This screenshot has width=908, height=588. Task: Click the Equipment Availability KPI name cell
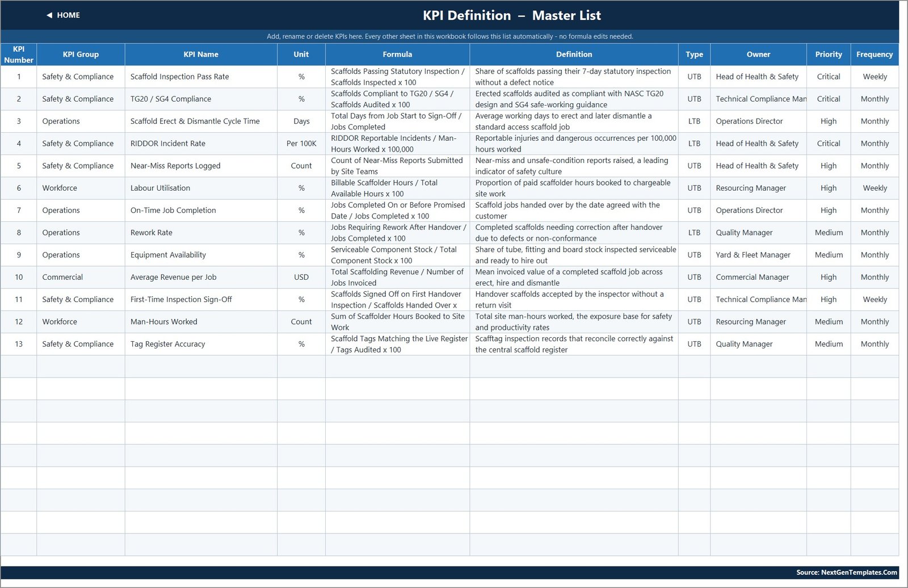201,255
